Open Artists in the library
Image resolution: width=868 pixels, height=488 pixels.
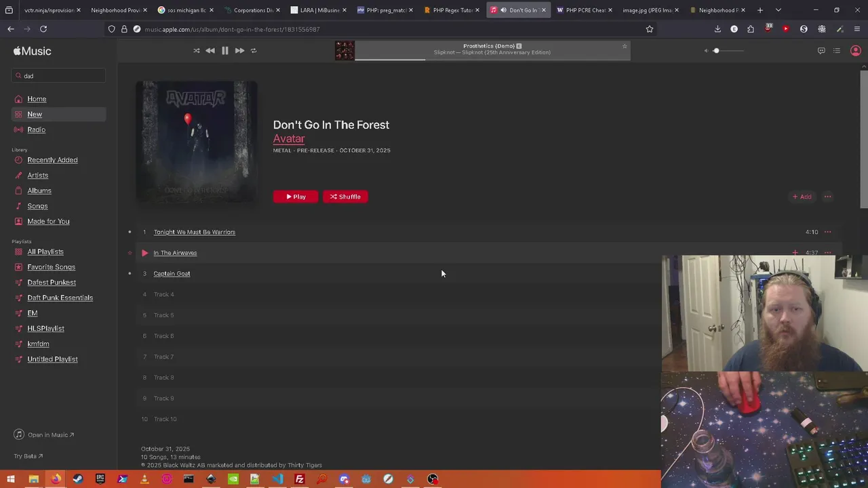38,176
